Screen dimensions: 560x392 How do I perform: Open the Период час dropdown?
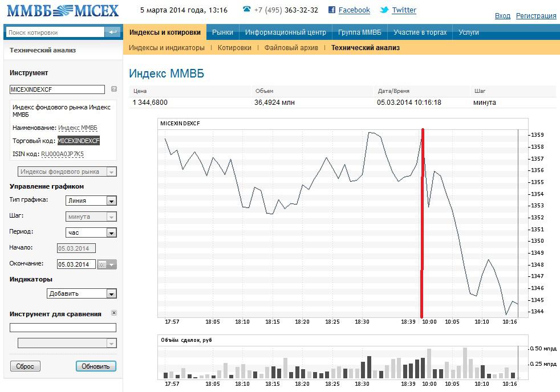click(x=91, y=232)
